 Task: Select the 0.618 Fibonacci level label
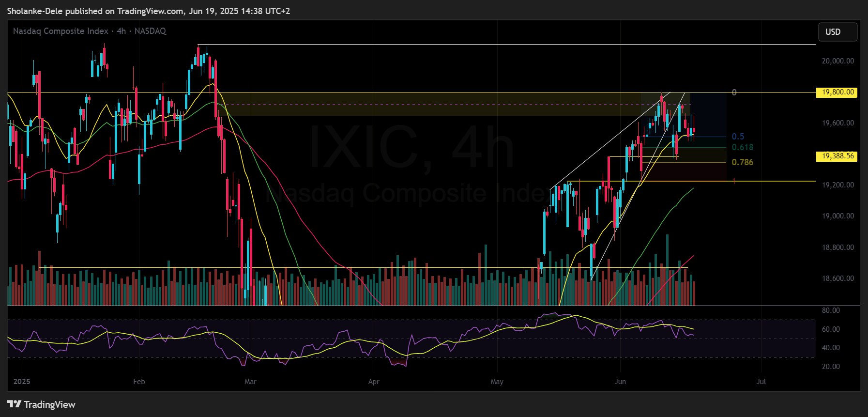tap(743, 147)
